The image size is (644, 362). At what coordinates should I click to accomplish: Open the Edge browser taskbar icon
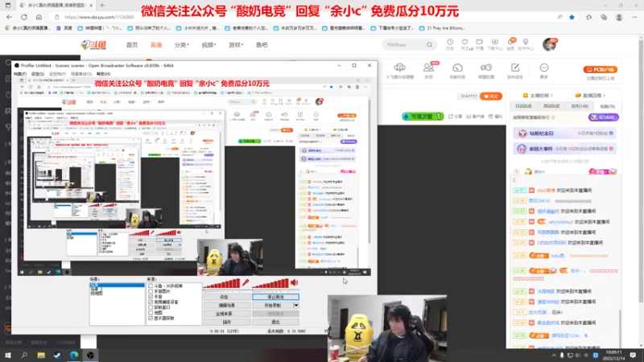74,355
